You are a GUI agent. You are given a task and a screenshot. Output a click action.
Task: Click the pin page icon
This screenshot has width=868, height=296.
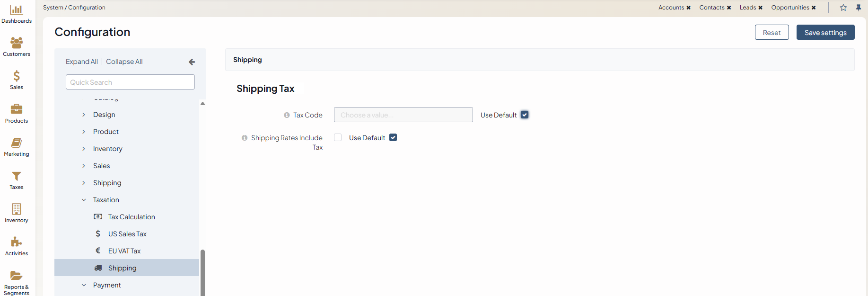(859, 8)
